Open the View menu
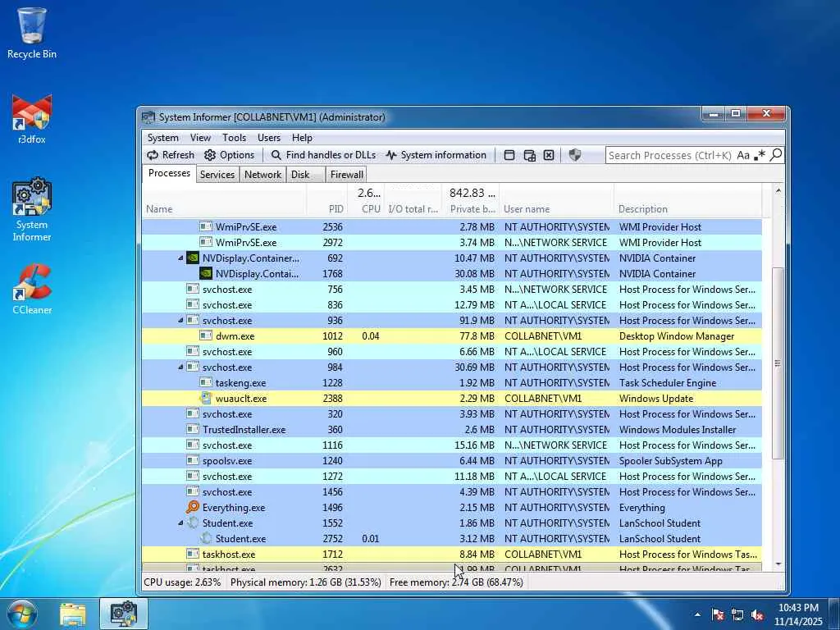This screenshot has width=840, height=630. (200, 138)
